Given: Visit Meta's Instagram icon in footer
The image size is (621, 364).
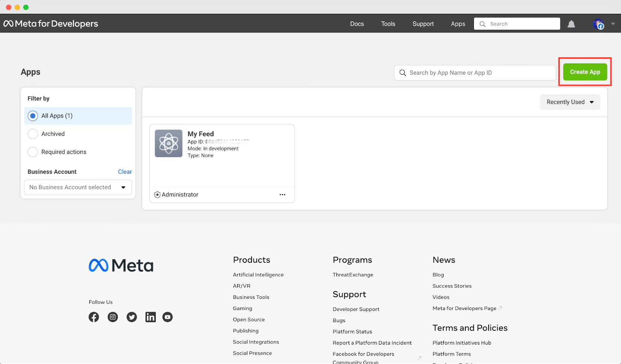Looking at the screenshot, I should pos(113,317).
